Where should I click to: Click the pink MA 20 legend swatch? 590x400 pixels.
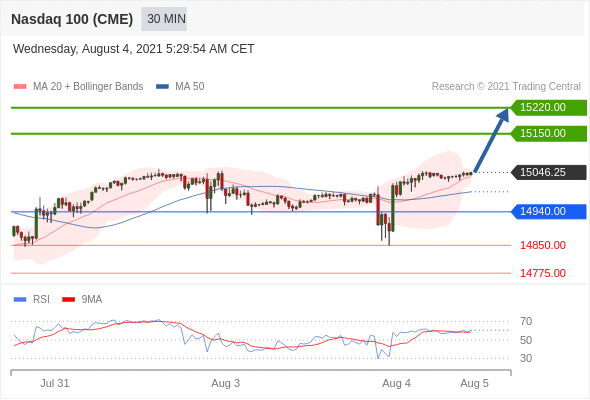click(x=20, y=87)
